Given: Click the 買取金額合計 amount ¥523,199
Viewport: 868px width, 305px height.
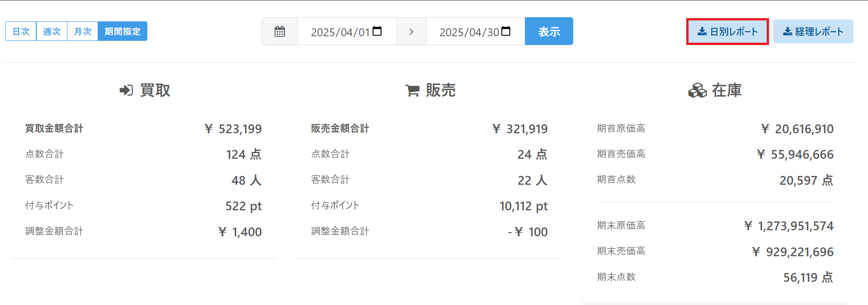Looking at the screenshot, I should [233, 129].
